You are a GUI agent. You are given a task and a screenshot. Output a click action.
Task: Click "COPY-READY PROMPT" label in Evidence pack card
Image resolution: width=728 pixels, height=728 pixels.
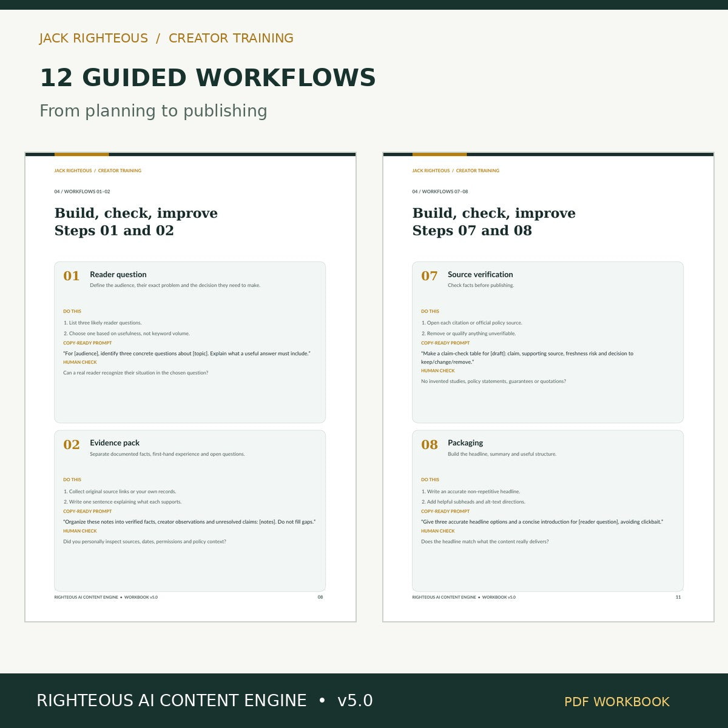(87, 511)
